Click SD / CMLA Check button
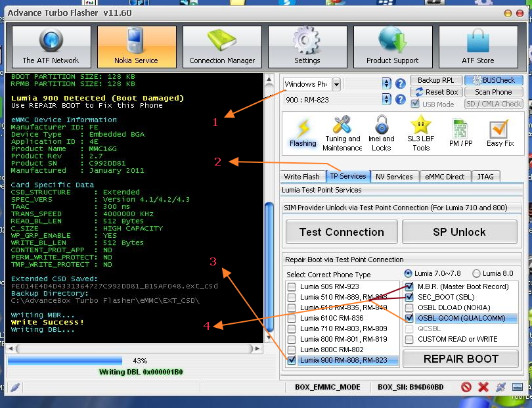Screen dimensions: 532x408 [494, 104]
